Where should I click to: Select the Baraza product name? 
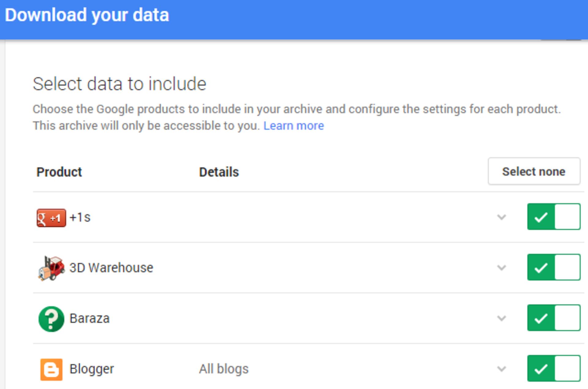(x=89, y=318)
